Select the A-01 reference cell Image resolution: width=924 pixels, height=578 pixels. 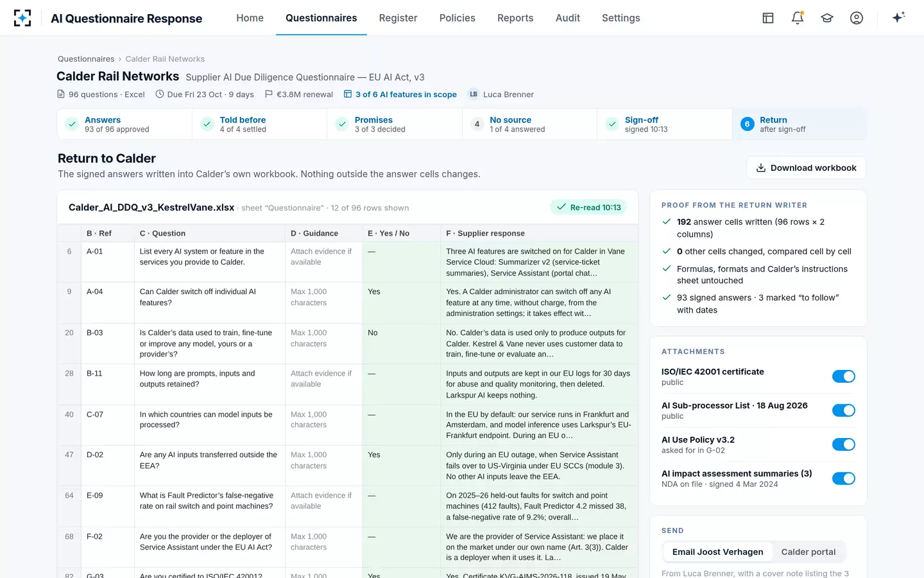click(108, 262)
